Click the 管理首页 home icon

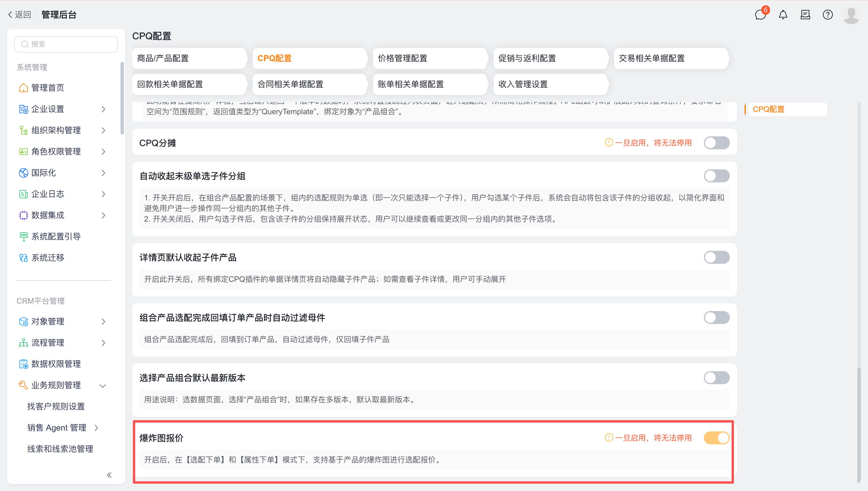click(x=23, y=88)
